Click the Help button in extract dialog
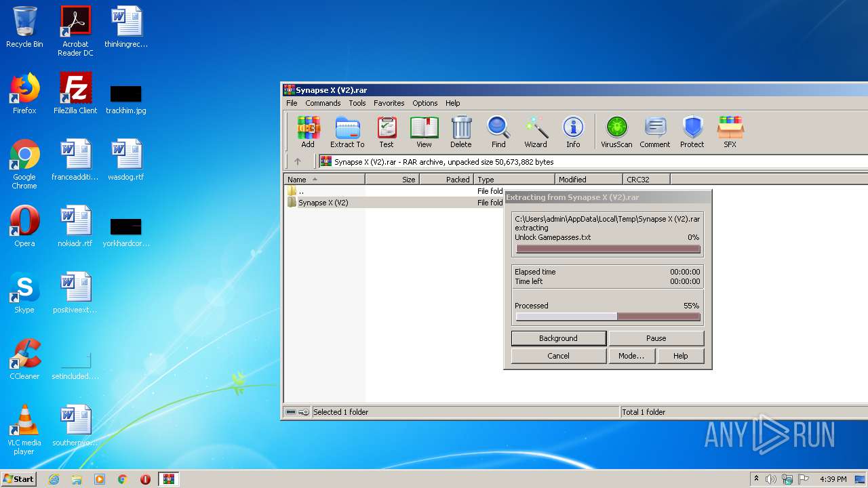The image size is (868, 488). tap(680, 356)
